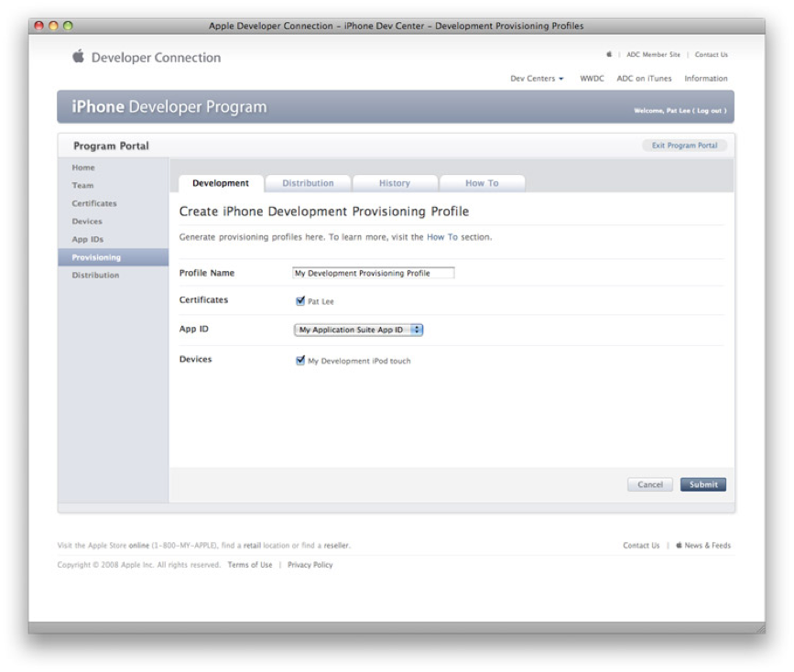Click the online Apple Store link
This screenshot has width=794, height=672.
tap(139, 546)
